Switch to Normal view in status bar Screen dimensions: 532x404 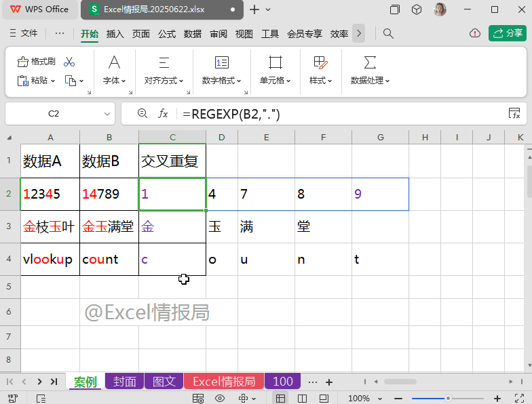(280, 399)
